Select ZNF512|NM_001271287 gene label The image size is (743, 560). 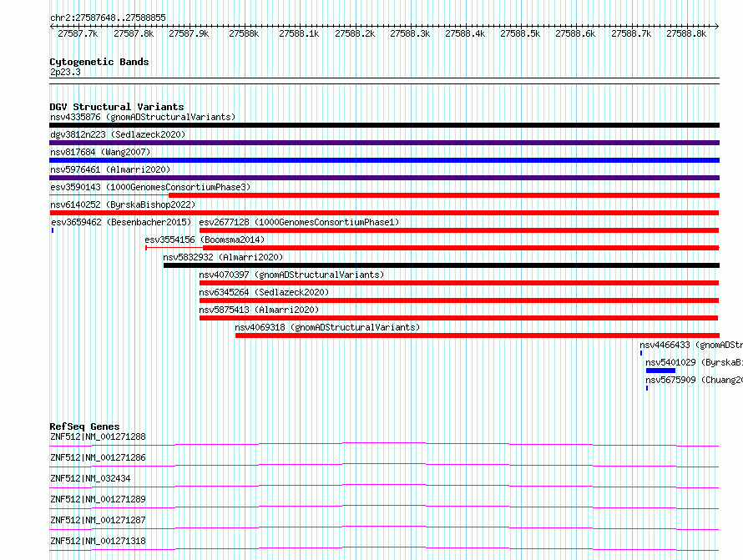[x=98, y=520]
